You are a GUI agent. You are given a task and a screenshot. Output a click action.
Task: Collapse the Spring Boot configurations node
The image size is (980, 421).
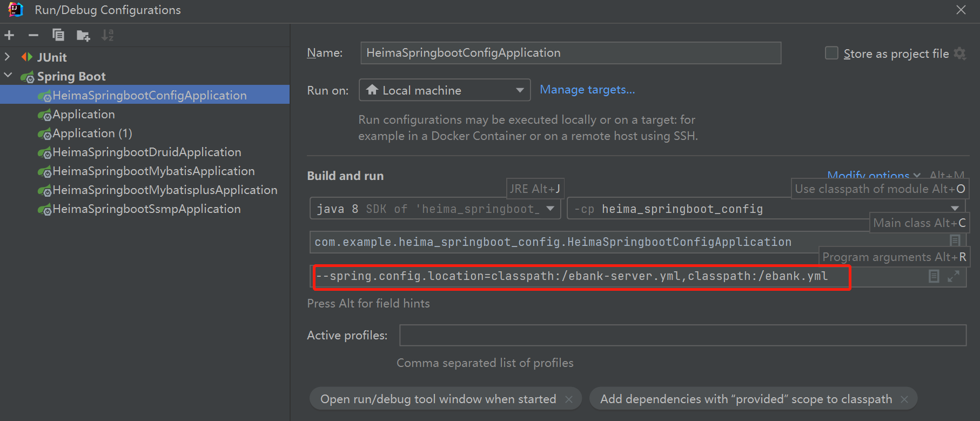click(x=8, y=76)
